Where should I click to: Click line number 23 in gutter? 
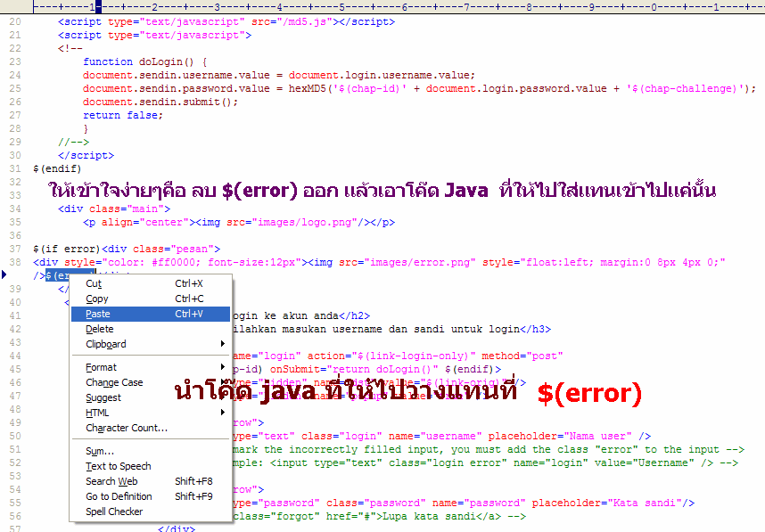[15, 61]
